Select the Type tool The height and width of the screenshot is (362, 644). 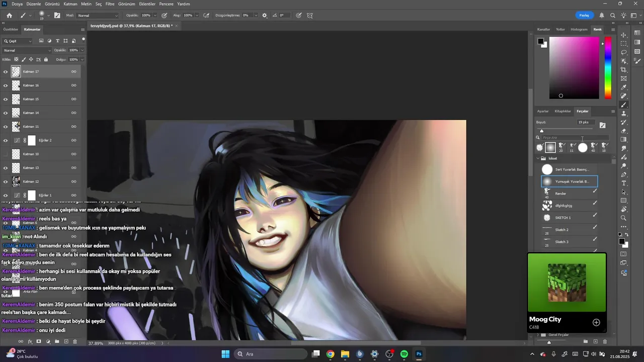click(x=624, y=183)
